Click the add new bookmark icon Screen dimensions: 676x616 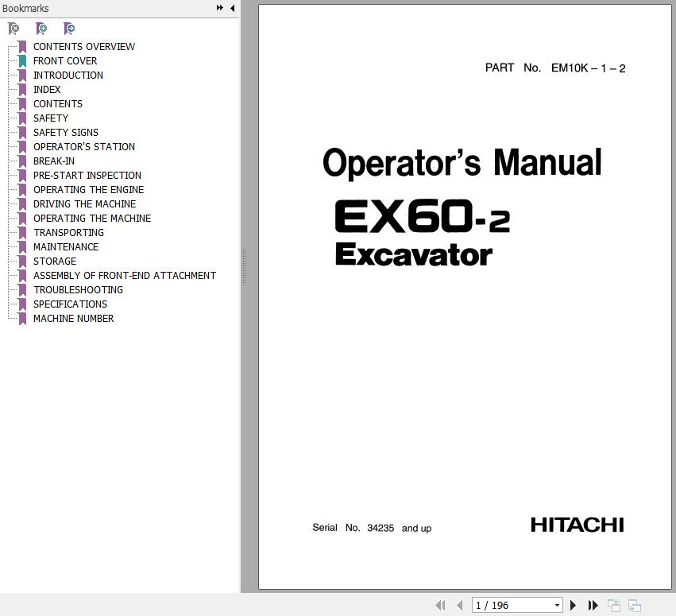click(41, 29)
